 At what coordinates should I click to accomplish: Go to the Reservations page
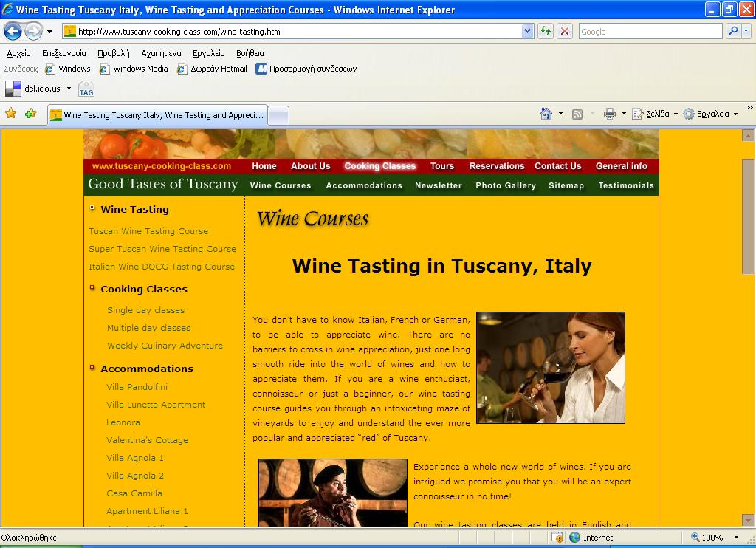coord(497,166)
